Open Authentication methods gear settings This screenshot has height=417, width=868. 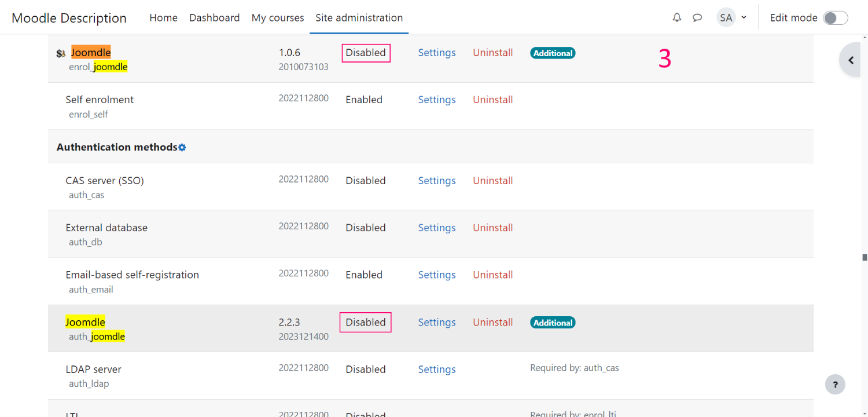[182, 147]
